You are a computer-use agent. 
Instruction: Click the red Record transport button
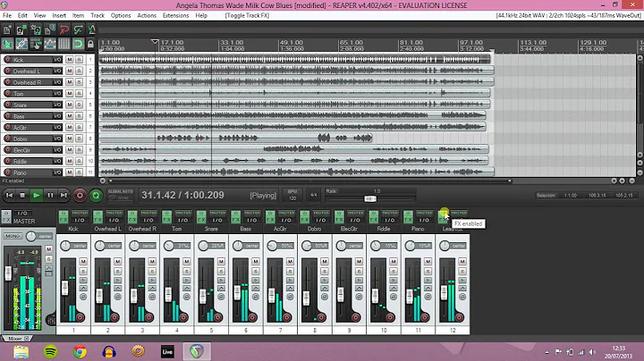[80, 196]
